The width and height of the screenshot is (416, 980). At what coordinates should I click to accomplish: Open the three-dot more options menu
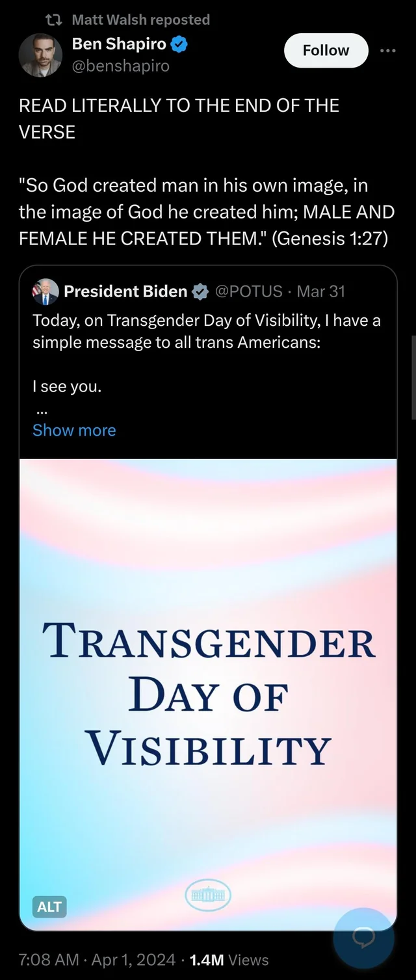tap(387, 51)
